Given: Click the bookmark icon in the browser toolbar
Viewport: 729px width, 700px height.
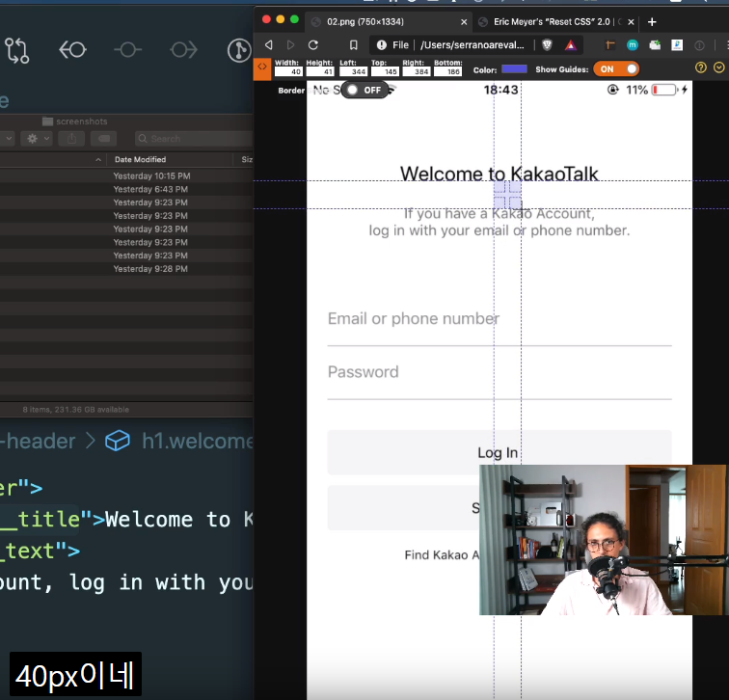Looking at the screenshot, I should point(353,44).
